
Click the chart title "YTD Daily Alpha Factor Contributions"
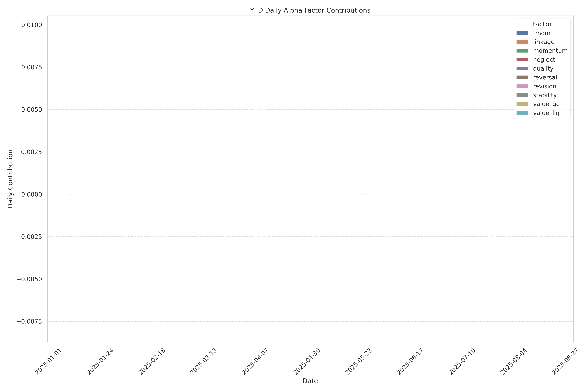click(x=310, y=10)
